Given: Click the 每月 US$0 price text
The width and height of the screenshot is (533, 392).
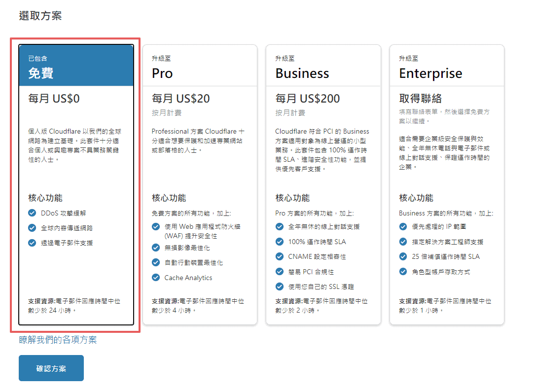Looking at the screenshot, I should point(54,99).
